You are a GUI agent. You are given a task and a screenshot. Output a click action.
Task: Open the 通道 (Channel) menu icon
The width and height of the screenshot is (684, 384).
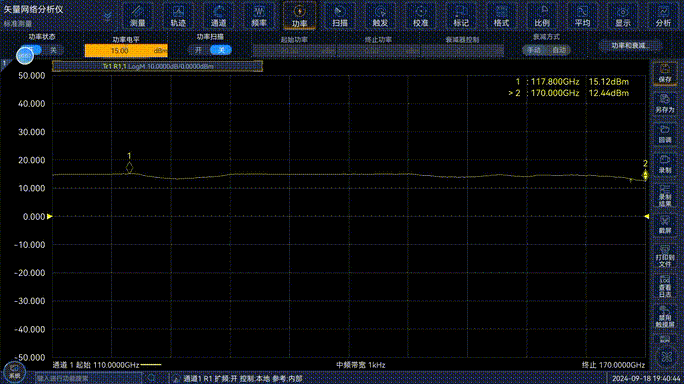click(218, 16)
